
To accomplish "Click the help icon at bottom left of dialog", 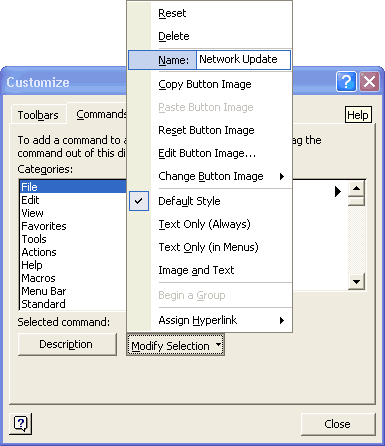I will click(x=21, y=424).
